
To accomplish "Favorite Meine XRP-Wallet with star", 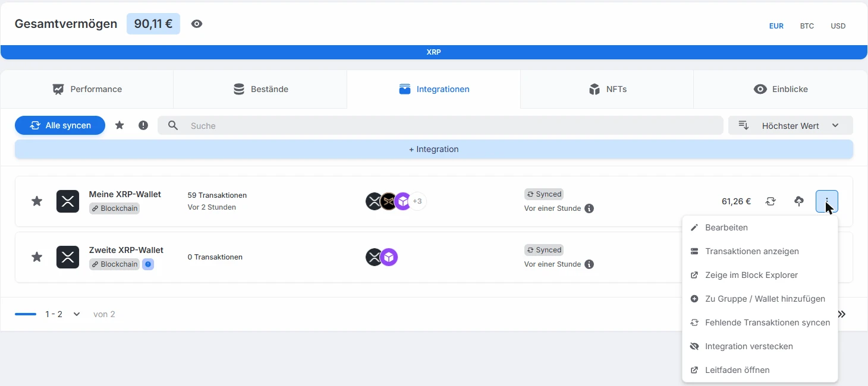I will (x=37, y=201).
